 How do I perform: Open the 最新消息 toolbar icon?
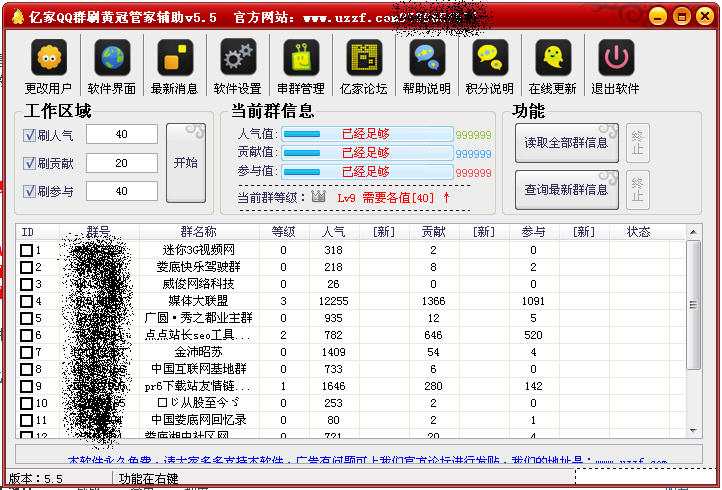tap(174, 58)
